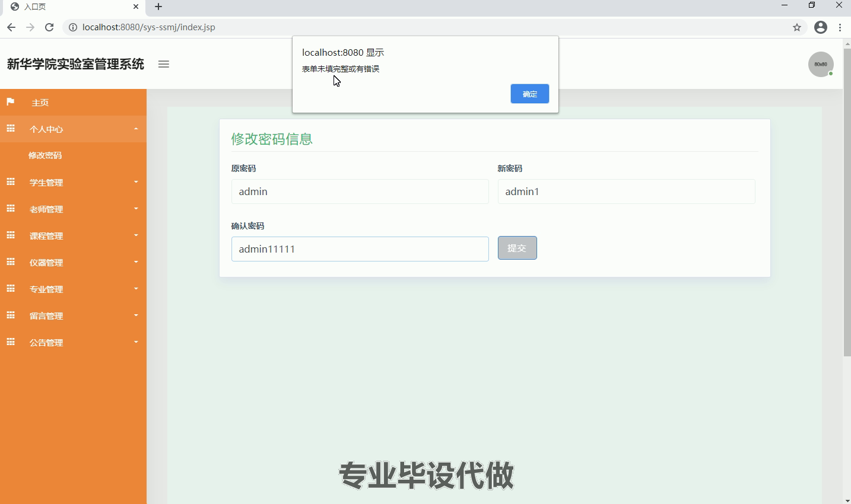
Task: Click the browser forward arrow
Action: (30, 27)
